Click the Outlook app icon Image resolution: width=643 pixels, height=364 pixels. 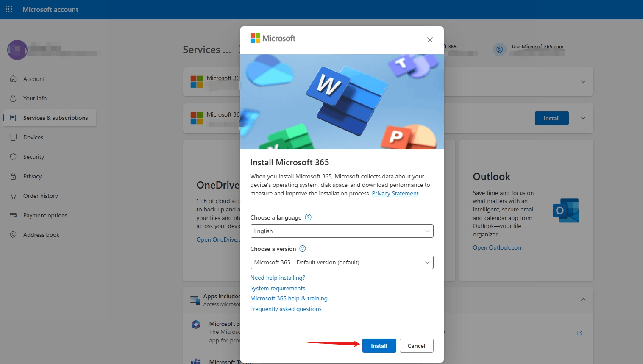pos(565,210)
